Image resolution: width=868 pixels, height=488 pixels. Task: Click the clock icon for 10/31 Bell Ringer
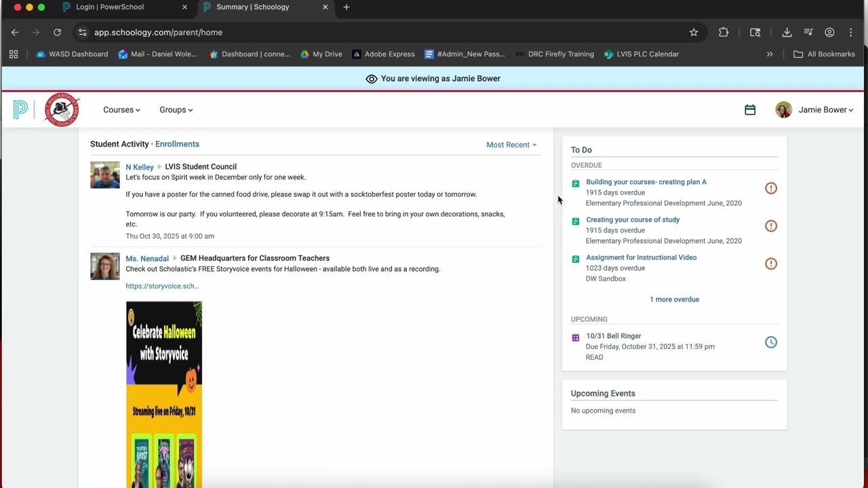tap(771, 342)
